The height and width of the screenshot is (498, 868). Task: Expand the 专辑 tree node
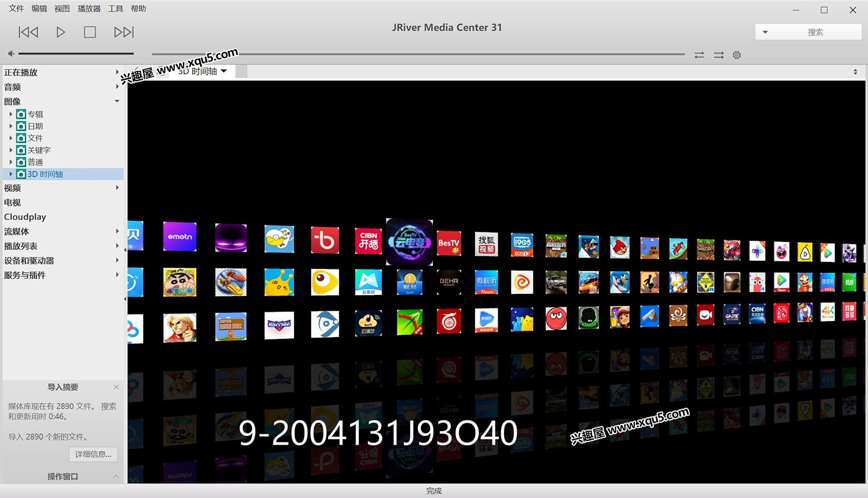10,114
